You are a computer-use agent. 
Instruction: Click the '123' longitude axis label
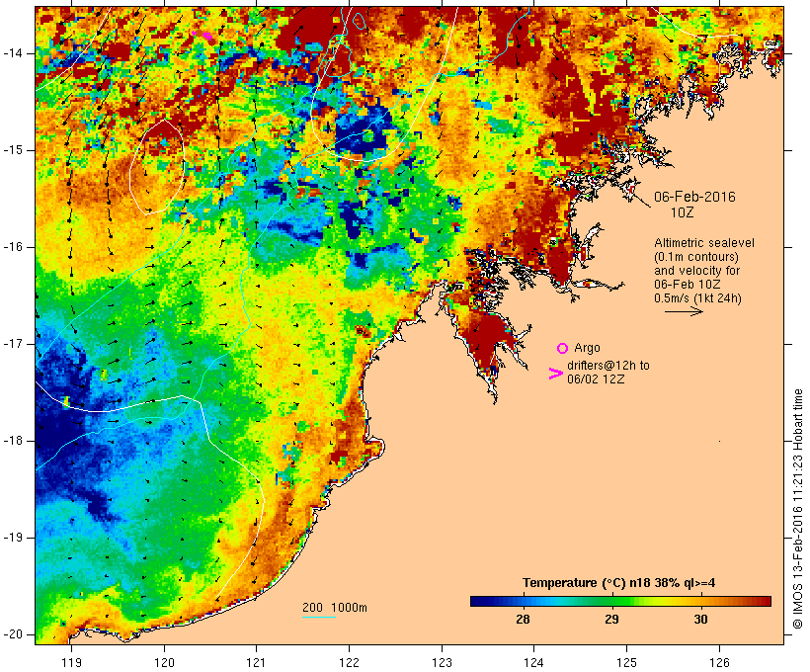pos(442,663)
